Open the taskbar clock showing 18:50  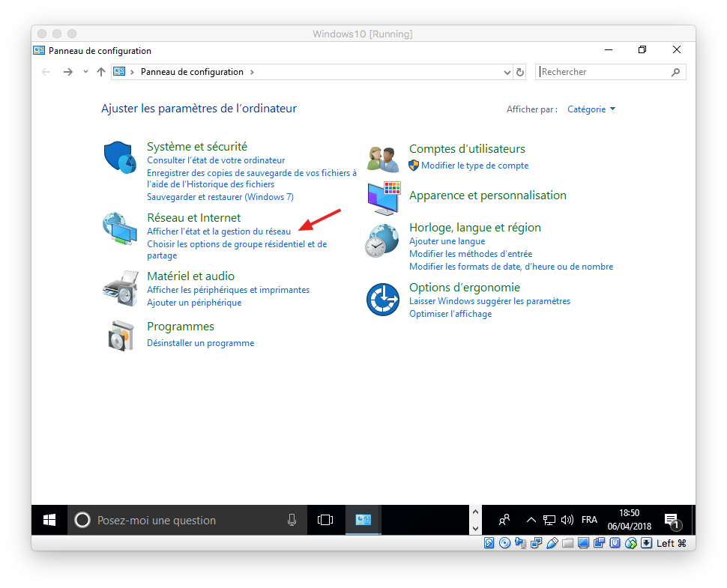pos(629,520)
